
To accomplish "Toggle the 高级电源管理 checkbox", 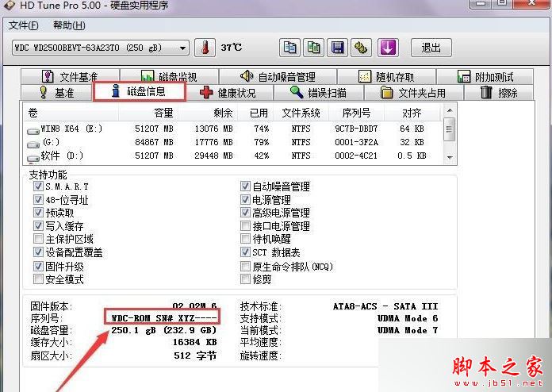I will pyautogui.click(x=245, y=213).
